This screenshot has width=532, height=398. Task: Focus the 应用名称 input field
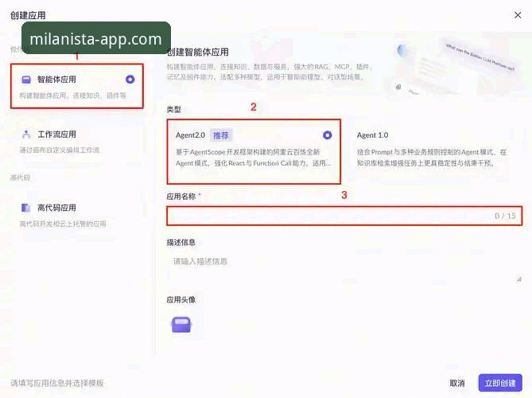point(344,216)
